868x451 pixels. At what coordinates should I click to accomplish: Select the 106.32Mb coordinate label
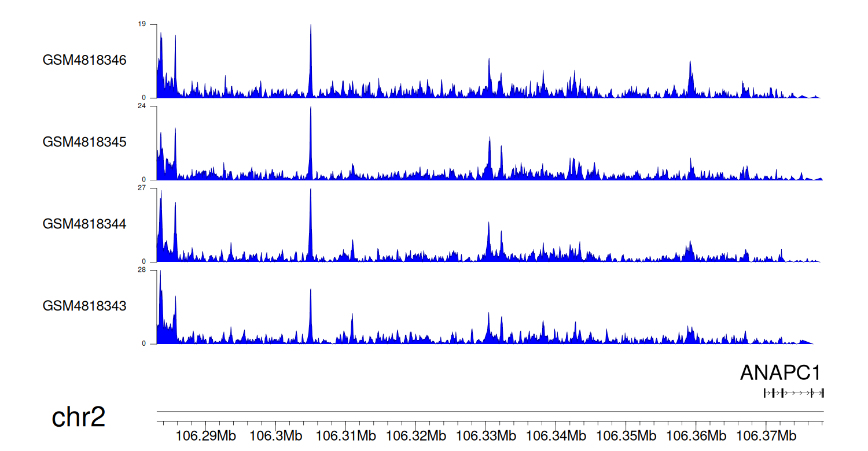click(x=416, y=435)
